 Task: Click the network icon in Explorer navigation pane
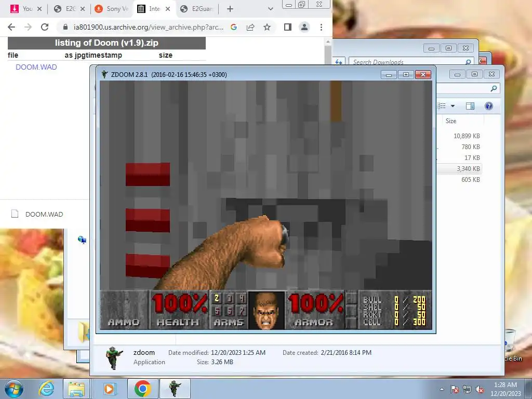(x=82, y=240)
